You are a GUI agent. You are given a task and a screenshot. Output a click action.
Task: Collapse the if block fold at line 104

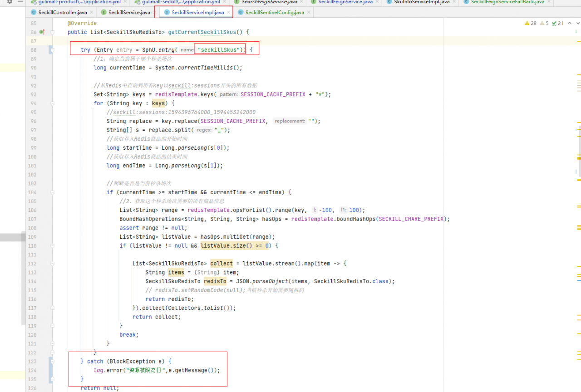tap(53, 192)
